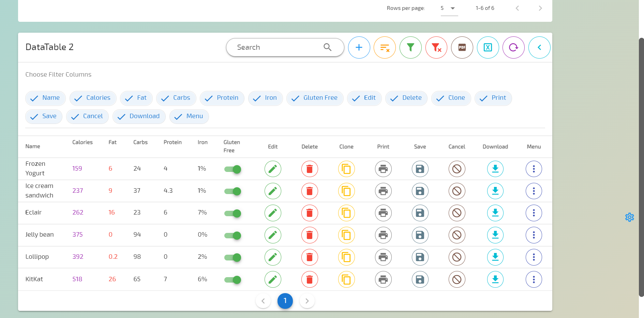Save the Frozen Yogurt row

(x=420, y=169)
